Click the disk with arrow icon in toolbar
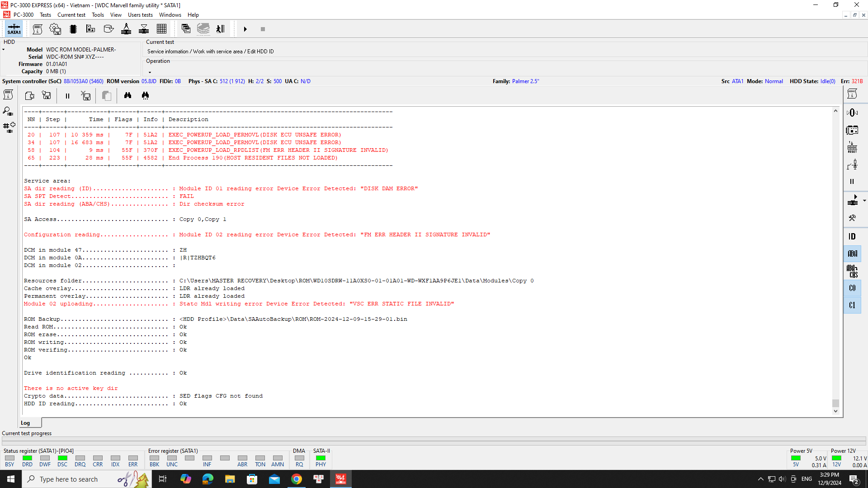Image resolution: width=868 pixels, height=488 pixels. [x=108, y=29]
